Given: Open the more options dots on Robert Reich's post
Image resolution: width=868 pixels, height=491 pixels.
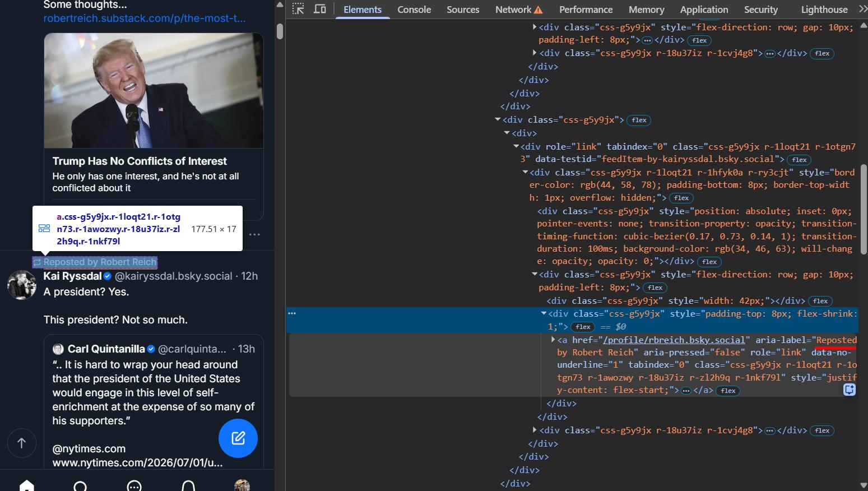Looking at the screenshot, I should (254, 234).
